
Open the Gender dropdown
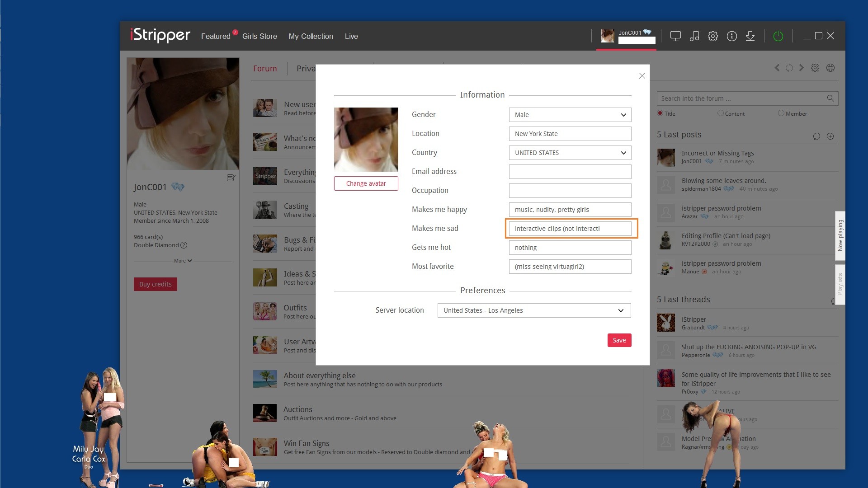click(x=570, y=115)
